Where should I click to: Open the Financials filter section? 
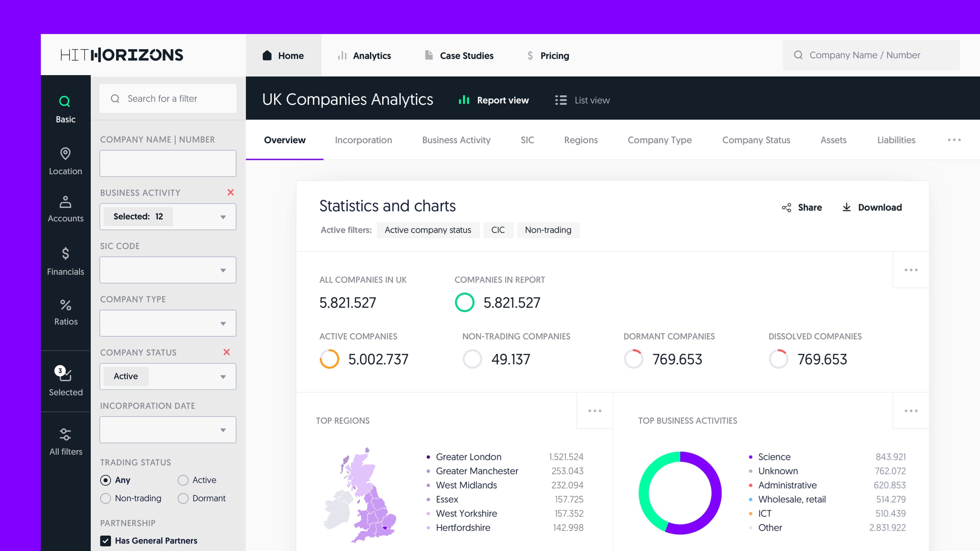tap(65, 261)
